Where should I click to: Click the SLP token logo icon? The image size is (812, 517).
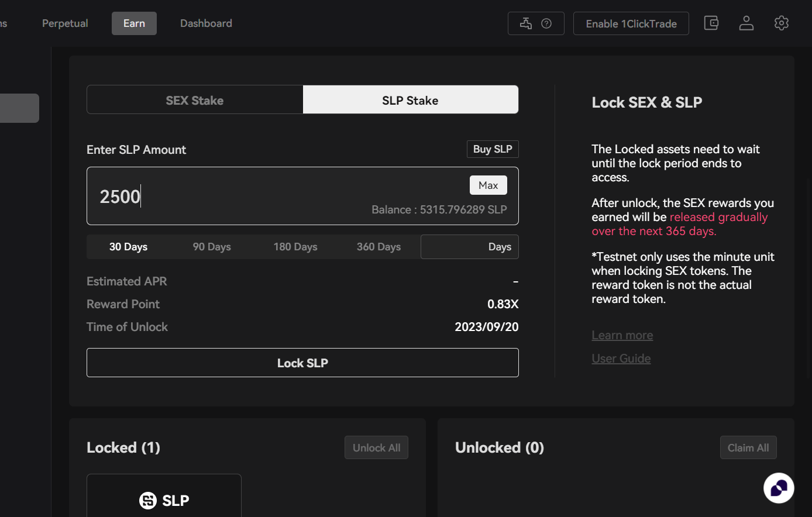click(x=148, y=501)
